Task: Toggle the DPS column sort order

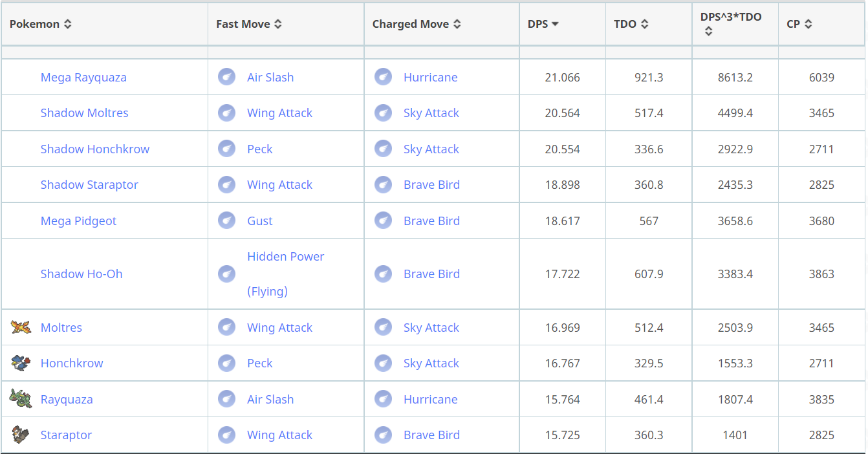Action: 543,24
